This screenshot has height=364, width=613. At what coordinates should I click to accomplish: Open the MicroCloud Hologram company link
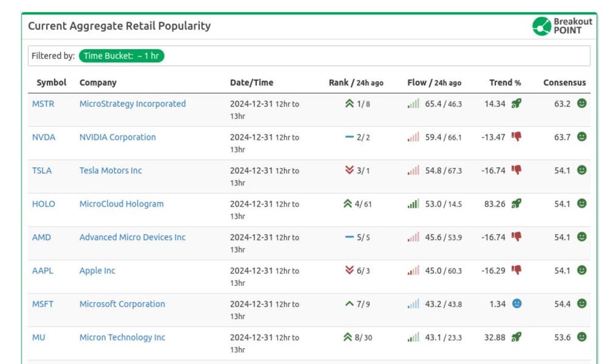pyautogui.click(x=121, y=204)
